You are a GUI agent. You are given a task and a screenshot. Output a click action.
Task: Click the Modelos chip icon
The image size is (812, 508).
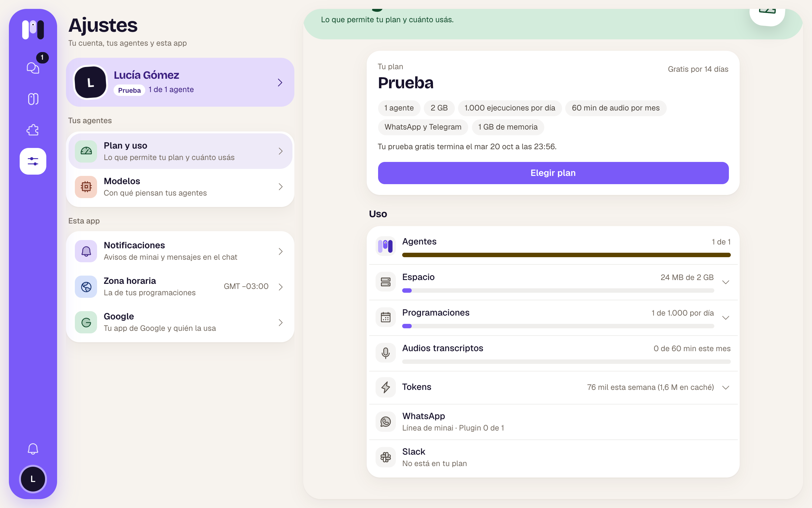(86, 187)
